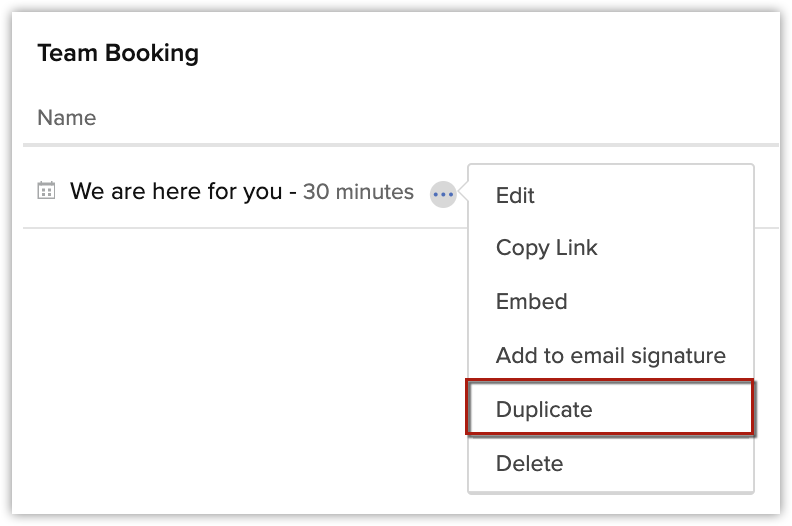Select Edit from the context menu

point(515,195)
